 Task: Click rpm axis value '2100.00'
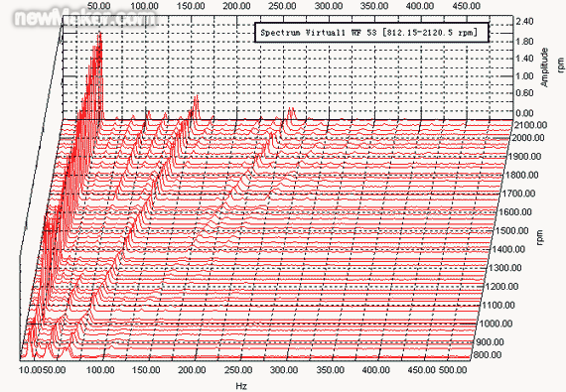pos(529,125)
